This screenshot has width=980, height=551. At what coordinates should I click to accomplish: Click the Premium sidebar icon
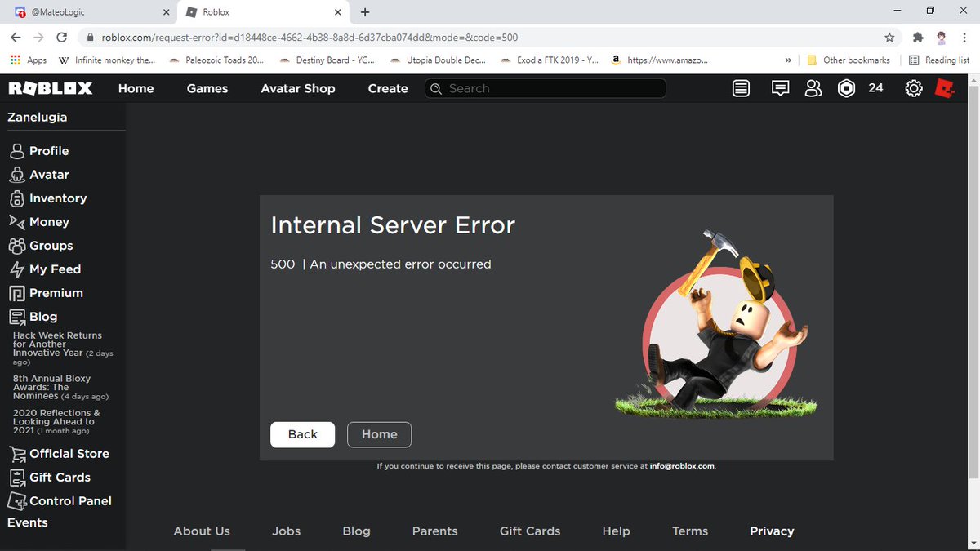click(16, 293)
